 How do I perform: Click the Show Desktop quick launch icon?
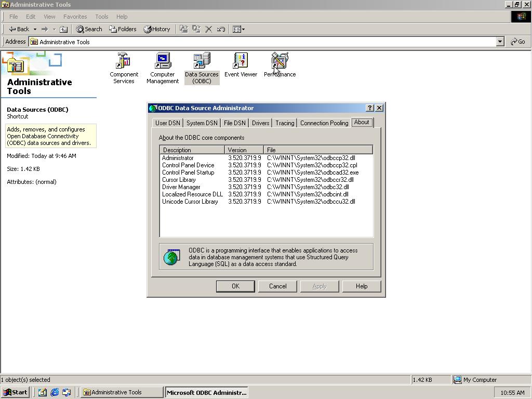pyautogui.click(x=42, y=392)
